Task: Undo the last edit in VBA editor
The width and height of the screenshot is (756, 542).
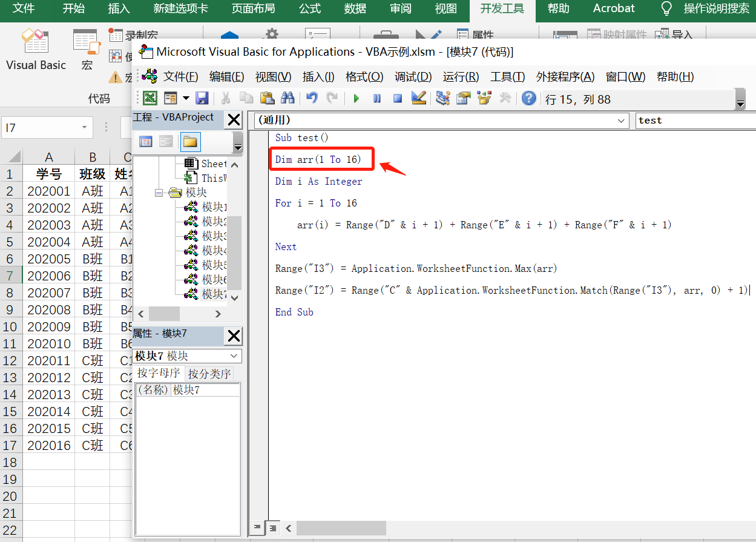Action: click(x=312, y=98)
